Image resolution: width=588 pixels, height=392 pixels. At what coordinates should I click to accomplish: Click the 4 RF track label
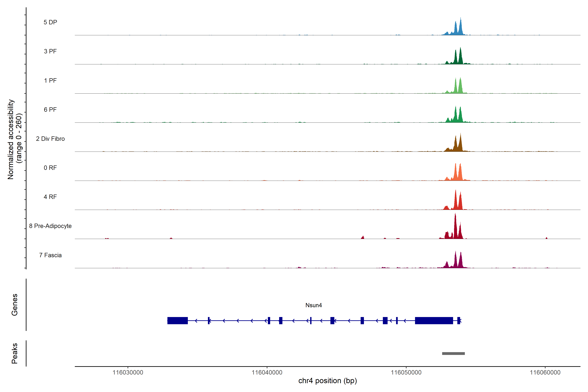(50, 197)
